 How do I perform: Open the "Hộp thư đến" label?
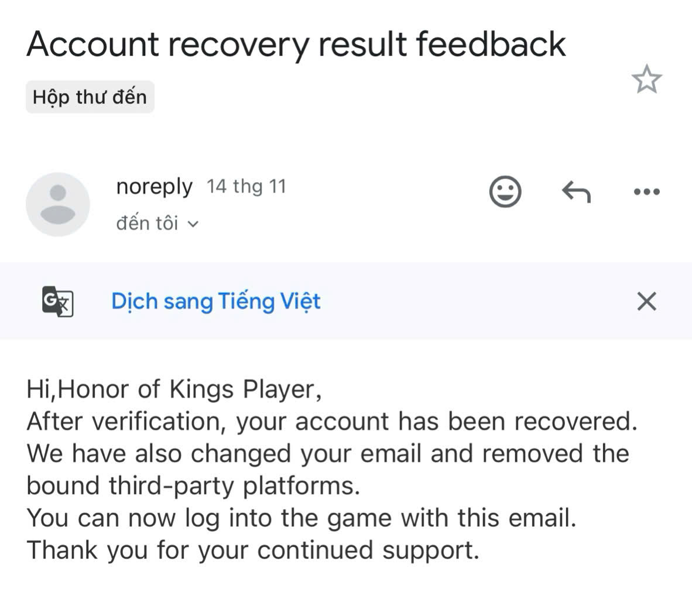(x=90, y=97)
